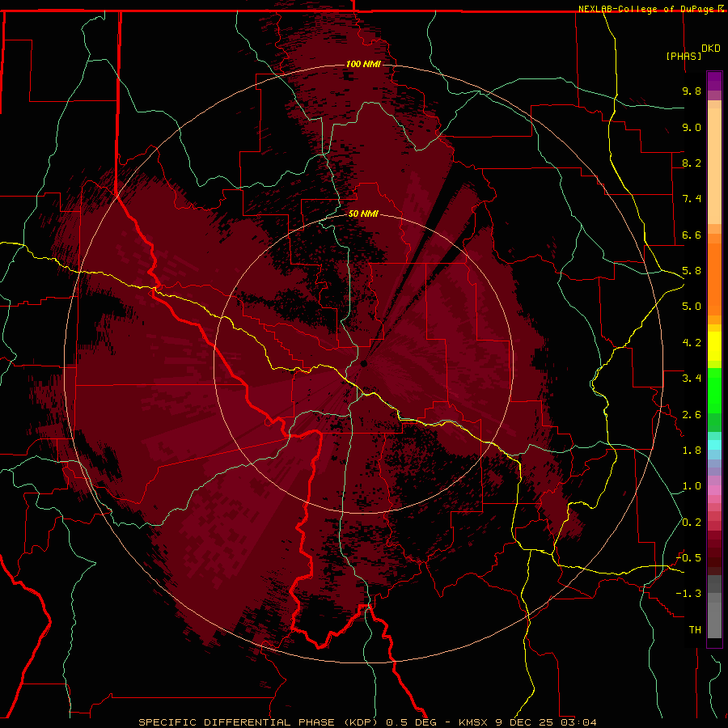Click the pink segment of the color bar
Screen dimensions: 728x728
pyautogui.click(x=714, y=490)
